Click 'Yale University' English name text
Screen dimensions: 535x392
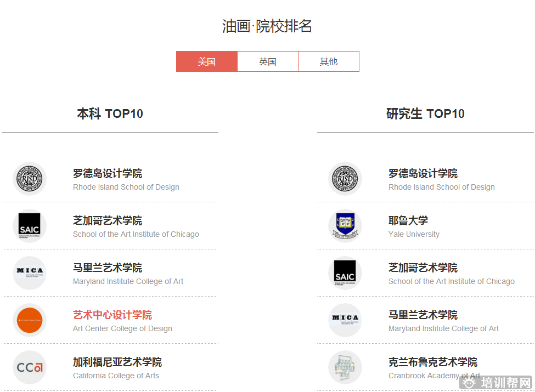[x=414, y=234]
